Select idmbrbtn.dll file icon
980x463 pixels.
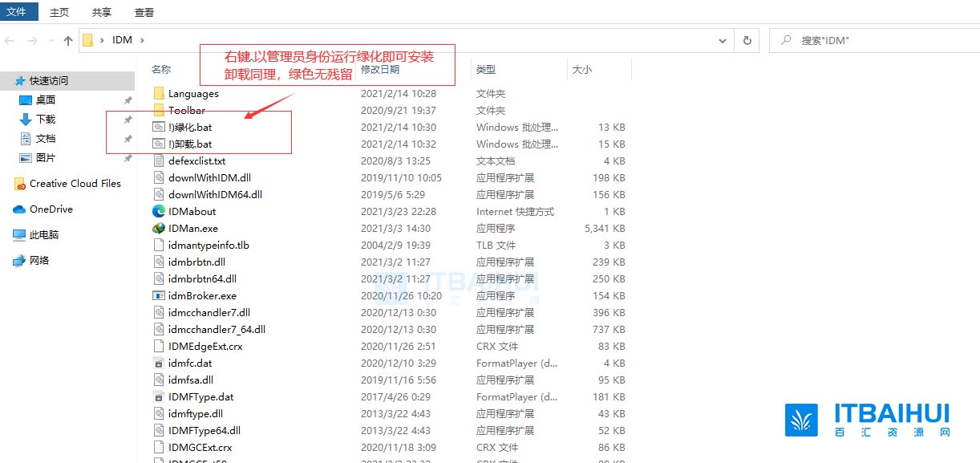pyautogui.click(x=159, y=262)
